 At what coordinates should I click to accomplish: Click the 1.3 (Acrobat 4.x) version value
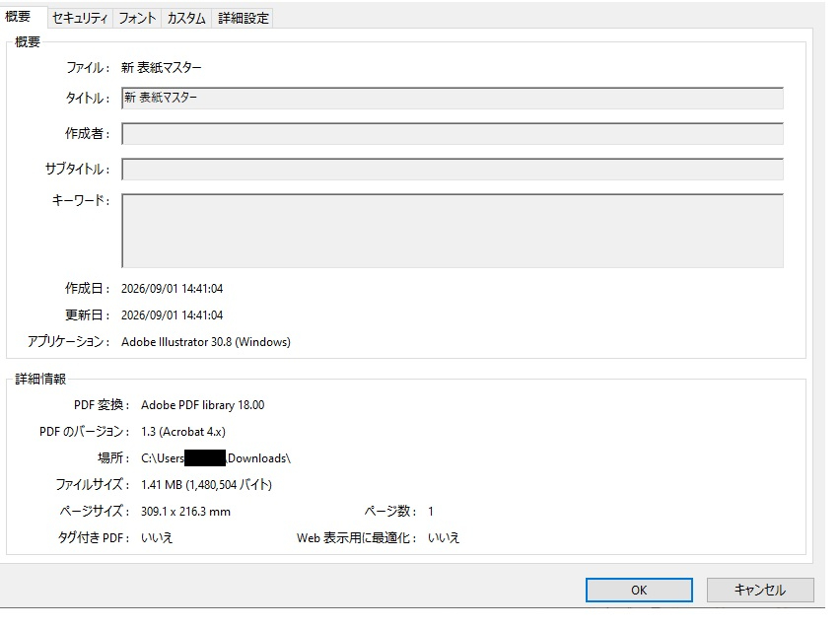tap(183, 431)
